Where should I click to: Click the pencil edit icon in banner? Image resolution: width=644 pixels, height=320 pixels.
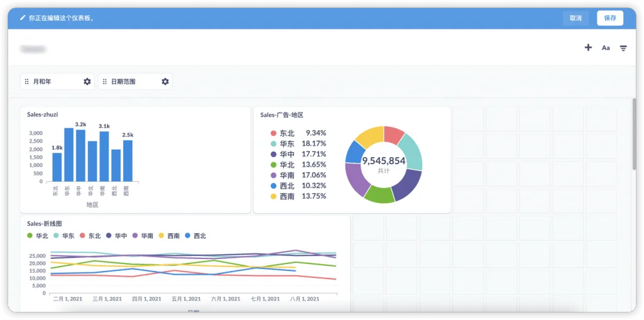coord(23,18)
